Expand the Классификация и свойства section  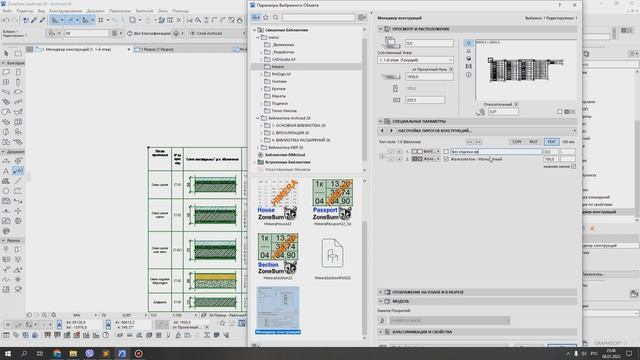pos(380,332)
